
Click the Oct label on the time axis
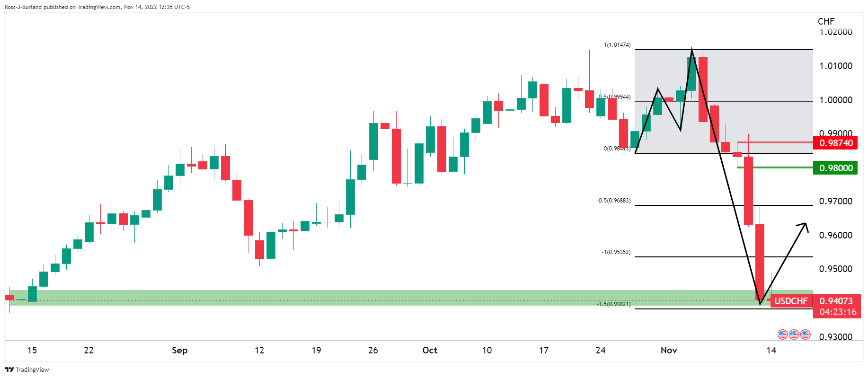(430, 350)
